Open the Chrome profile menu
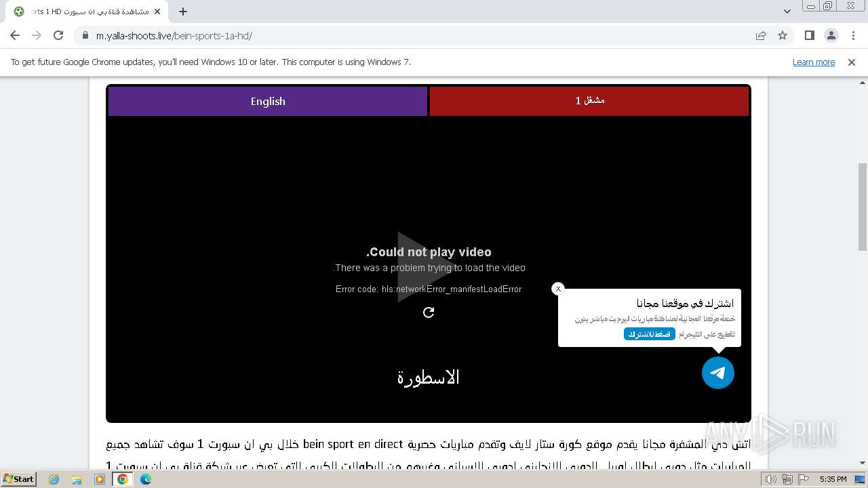The width and height of the screenshot is (868, 488). pos(831,35)
